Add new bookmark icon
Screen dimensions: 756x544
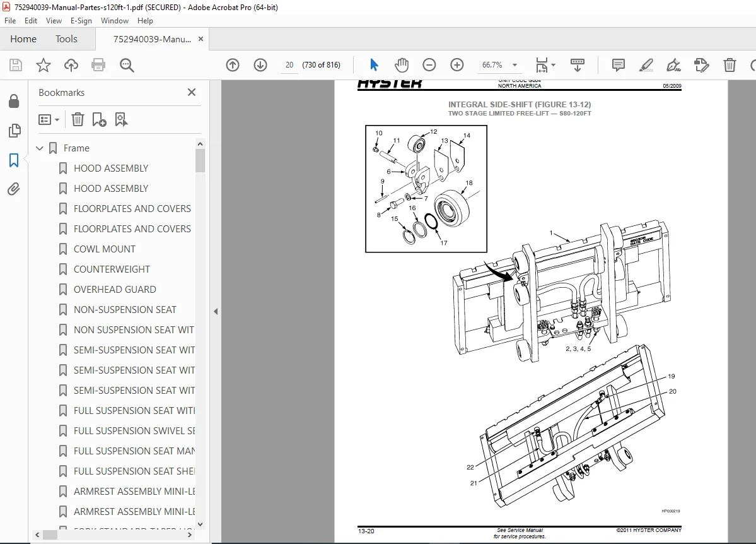point(100,119)
